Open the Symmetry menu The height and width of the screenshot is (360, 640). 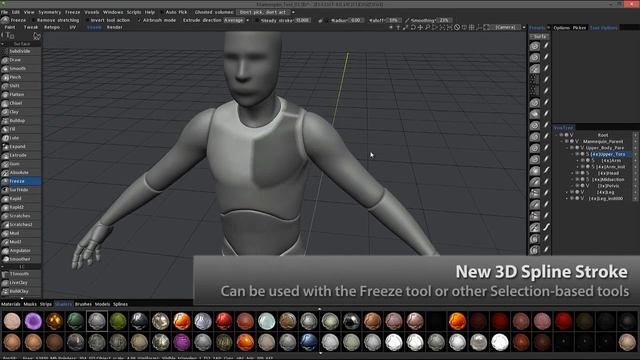pyautogui.click(x=49, y=12)
